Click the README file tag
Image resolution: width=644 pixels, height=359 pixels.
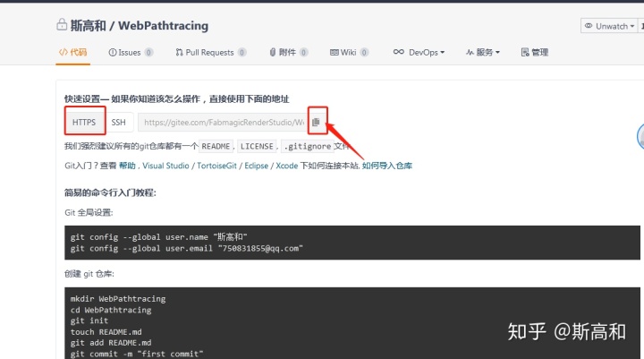pyautogui.click(x=216, y=147)
